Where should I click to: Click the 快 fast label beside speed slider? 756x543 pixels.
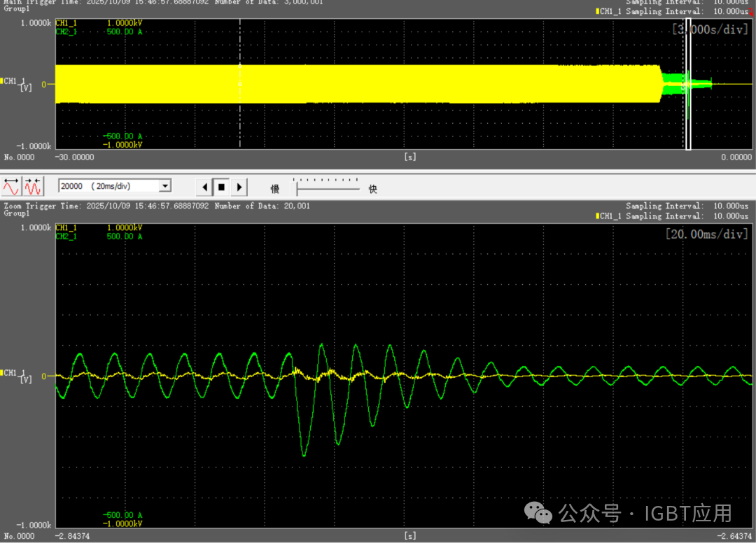pos(372,189)
